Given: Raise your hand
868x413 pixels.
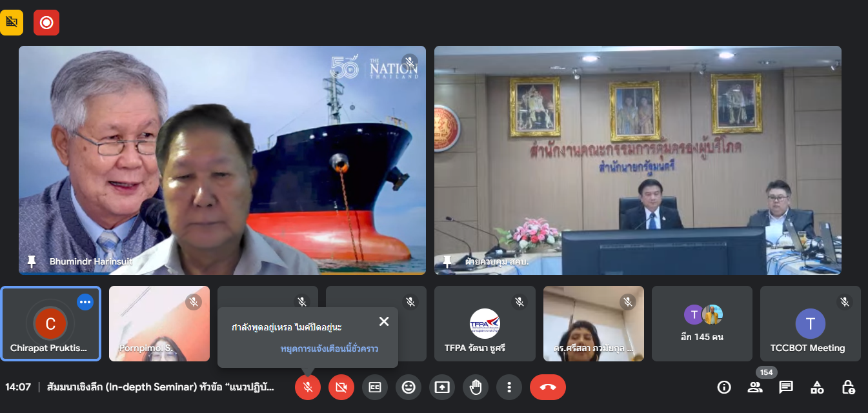Looking at the screenshot, I should tap(476, 387).
